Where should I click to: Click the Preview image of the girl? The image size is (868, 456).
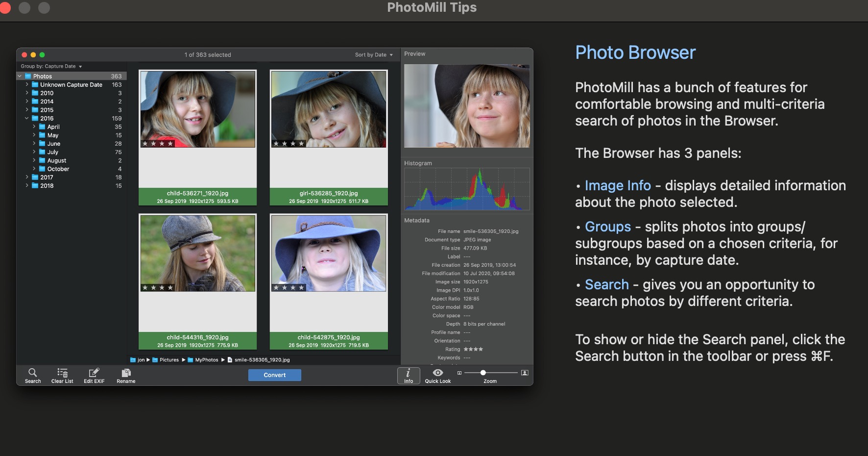point(467,106)
